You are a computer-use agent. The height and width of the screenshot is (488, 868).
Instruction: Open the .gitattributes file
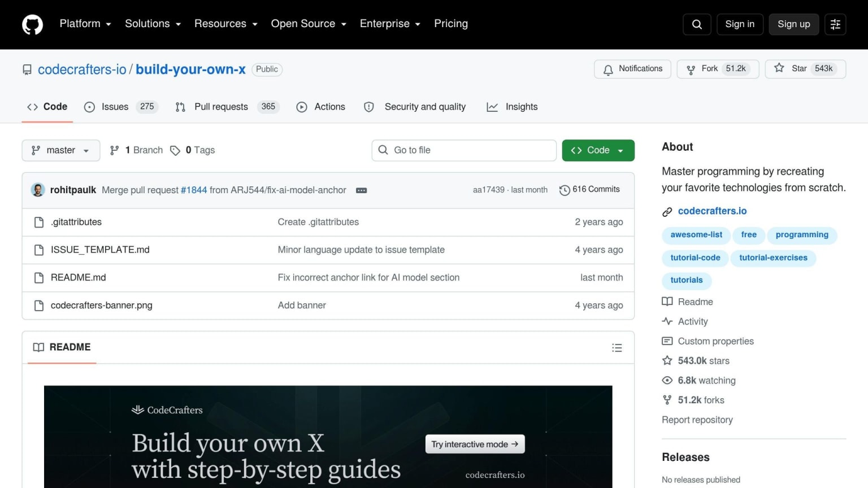76,223
